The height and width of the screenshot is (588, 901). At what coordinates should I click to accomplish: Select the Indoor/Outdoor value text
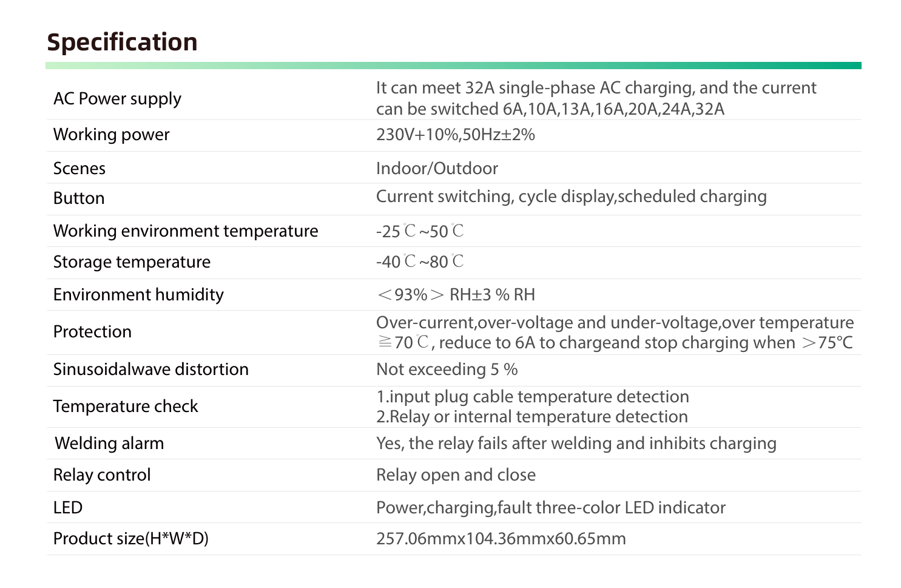(x=437, y=168)
